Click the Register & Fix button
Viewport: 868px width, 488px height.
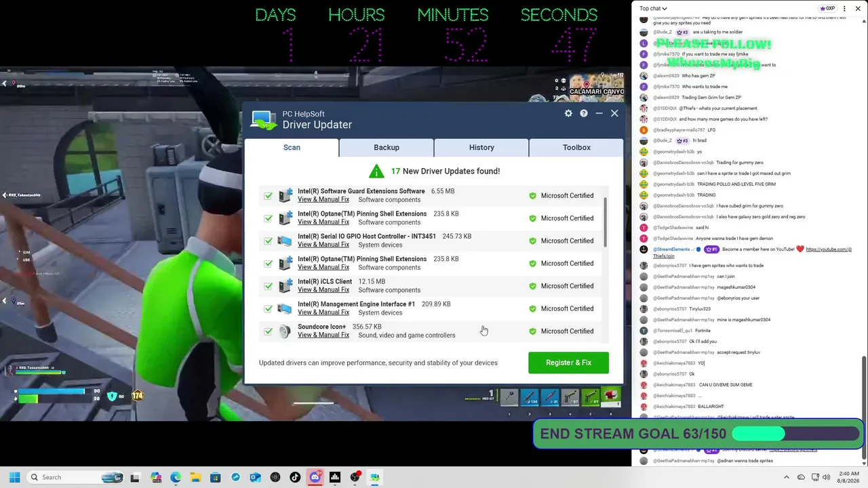[x=568, y=363]
